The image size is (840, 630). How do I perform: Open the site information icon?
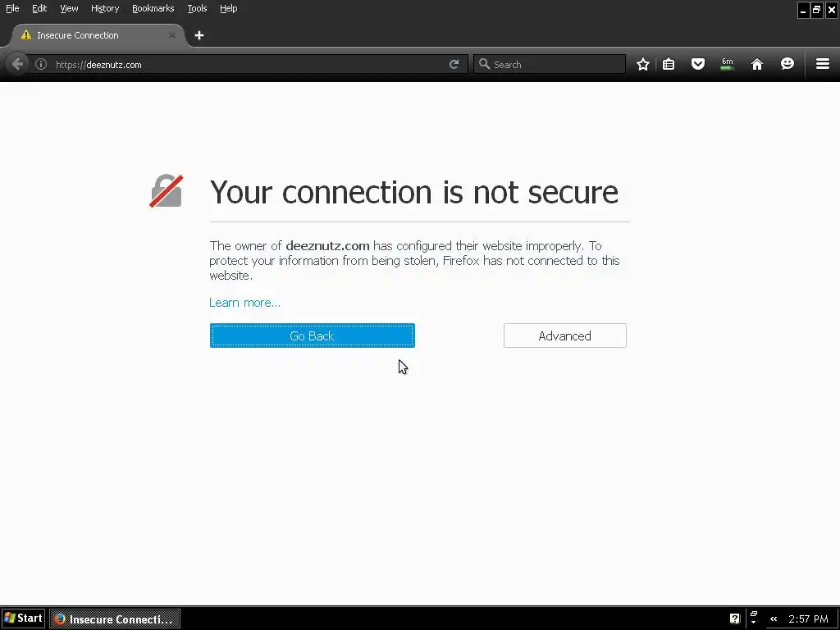point(41,64)
